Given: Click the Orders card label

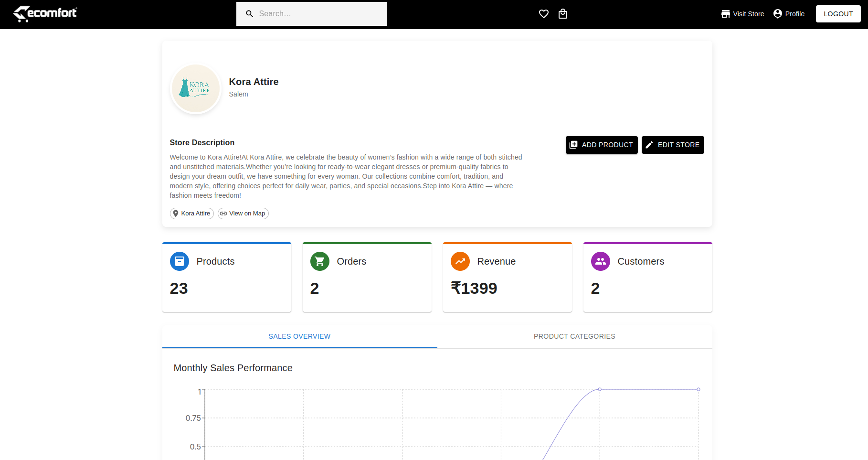Looking at the screenshot, I should 351,261.
